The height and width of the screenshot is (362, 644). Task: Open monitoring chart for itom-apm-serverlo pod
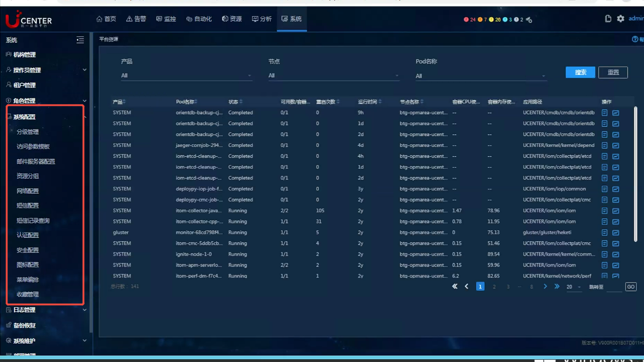pyautogui.click(x=616, y=265)
